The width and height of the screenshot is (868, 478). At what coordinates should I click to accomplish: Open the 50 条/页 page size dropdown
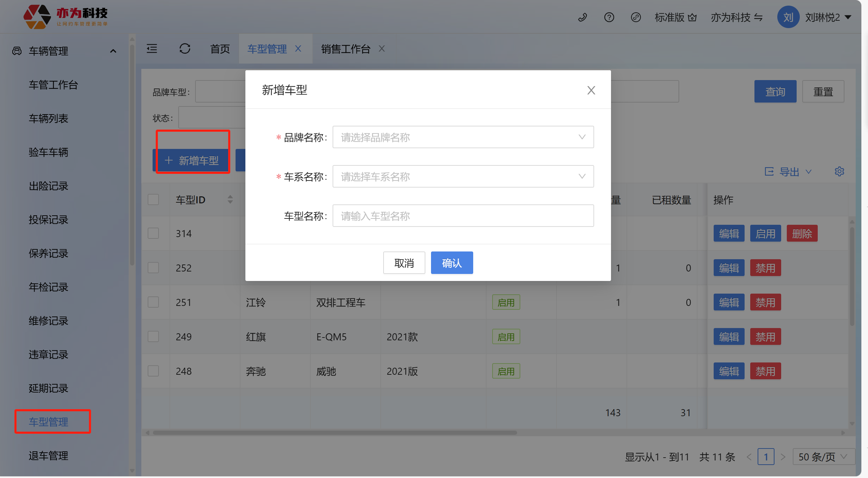point(823,457)
